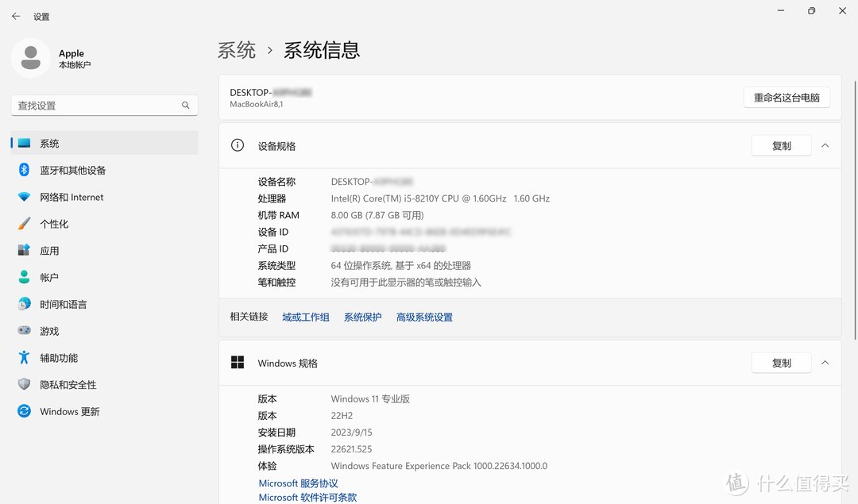The width and height of the screenshot is (858, 504).
Task: Minimize the Settings window
Action: point(781,11)
